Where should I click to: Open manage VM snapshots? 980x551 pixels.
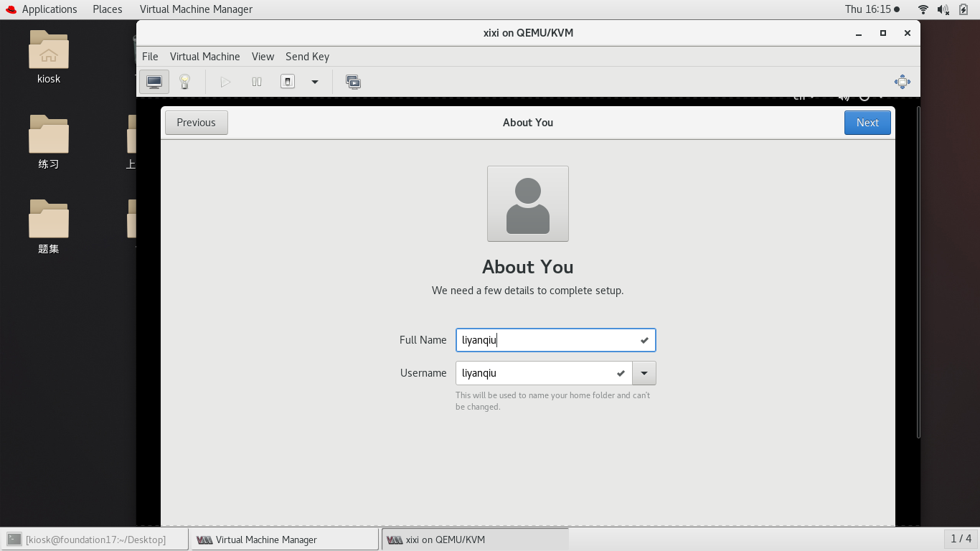[x=353, y=82]
